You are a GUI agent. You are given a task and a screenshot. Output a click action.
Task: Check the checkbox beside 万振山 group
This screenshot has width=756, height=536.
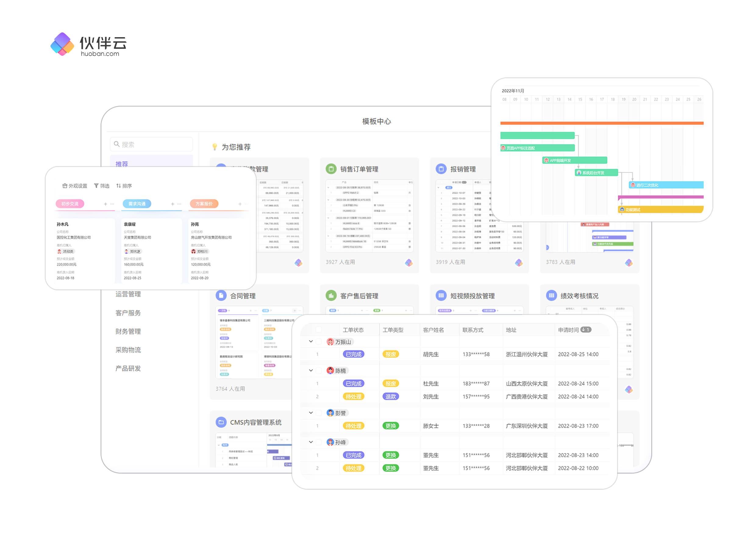tap(318, 342)
